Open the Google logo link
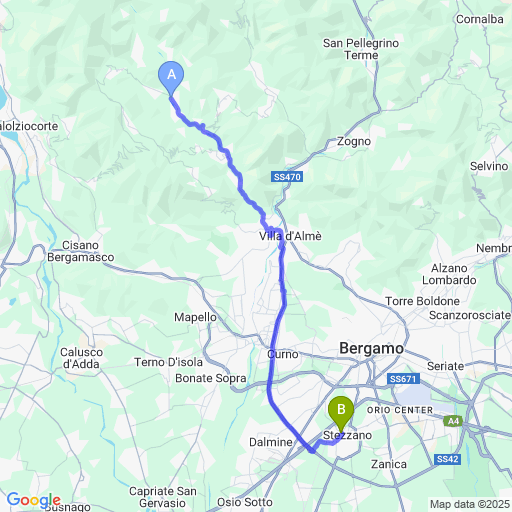The width and height of the screenshot is (512, 512). tap(33, 500)
